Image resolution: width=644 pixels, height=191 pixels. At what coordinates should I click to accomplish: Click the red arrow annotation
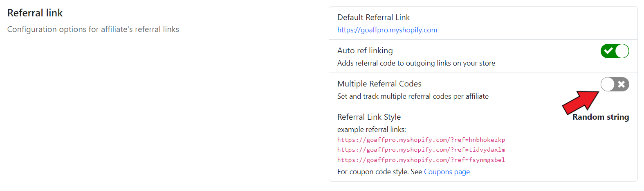point(581,102)
